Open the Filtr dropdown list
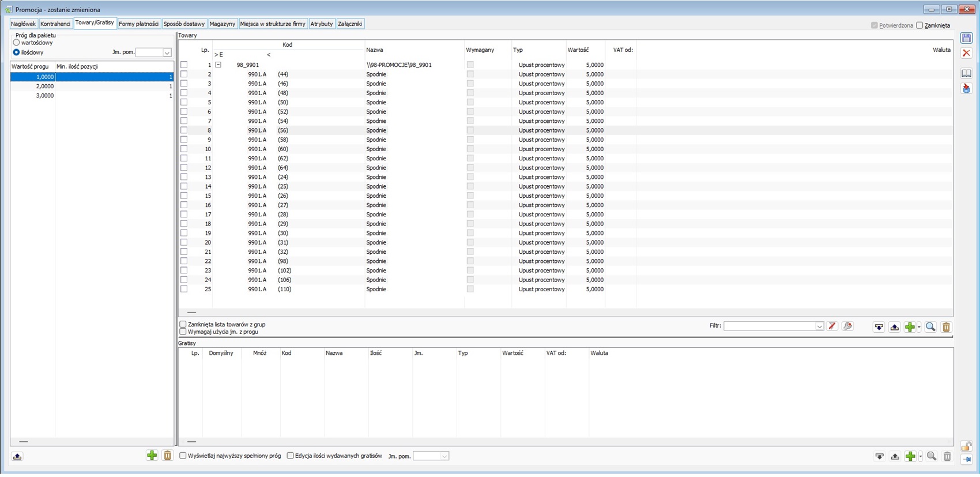 click(819, 326)
